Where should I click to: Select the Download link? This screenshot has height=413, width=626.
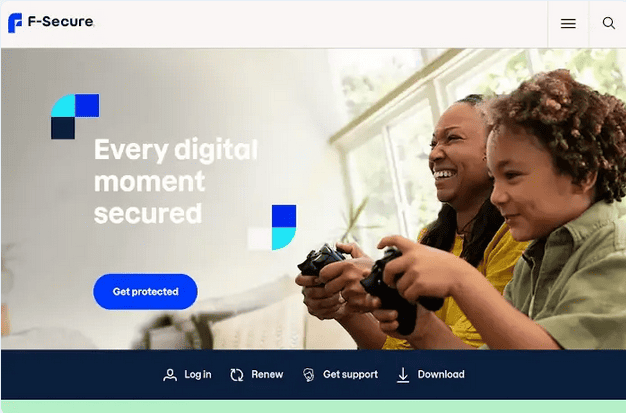[441, 374]
